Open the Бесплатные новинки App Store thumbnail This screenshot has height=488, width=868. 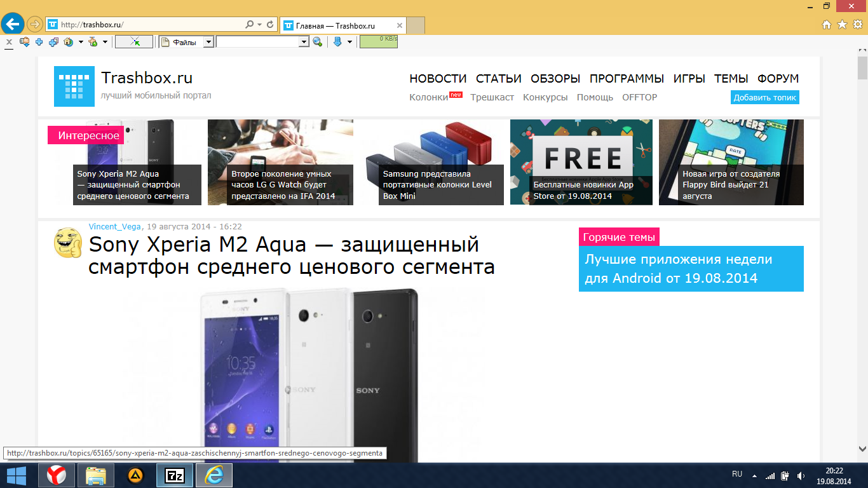pyautogui.click(x=581, y=163)
